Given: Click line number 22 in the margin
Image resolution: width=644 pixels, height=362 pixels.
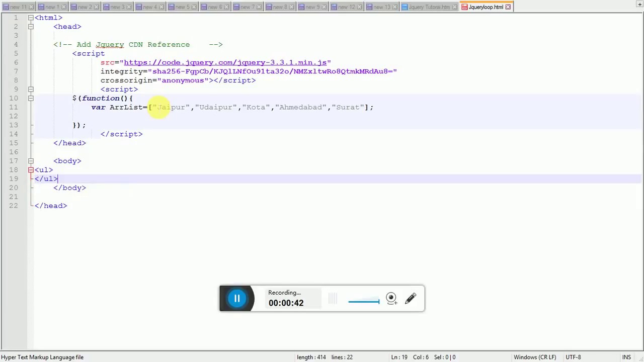Looking at the screenshot, I should coord(13,206).
